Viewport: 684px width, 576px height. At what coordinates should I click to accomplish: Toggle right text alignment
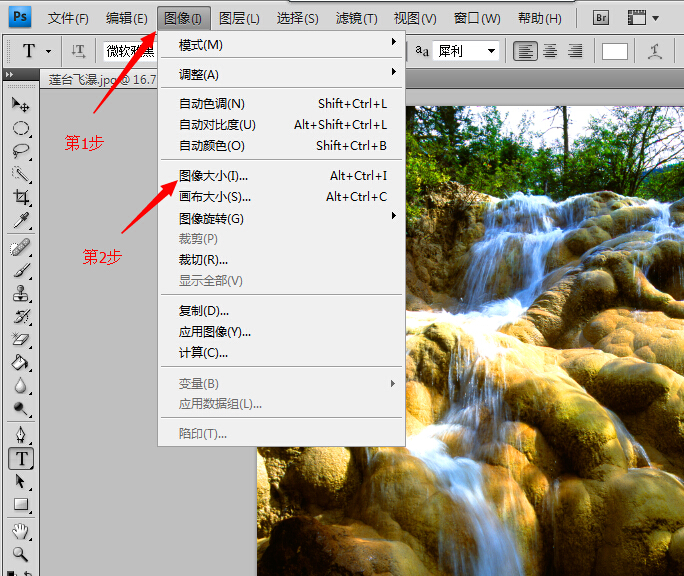tap(574, 51)
